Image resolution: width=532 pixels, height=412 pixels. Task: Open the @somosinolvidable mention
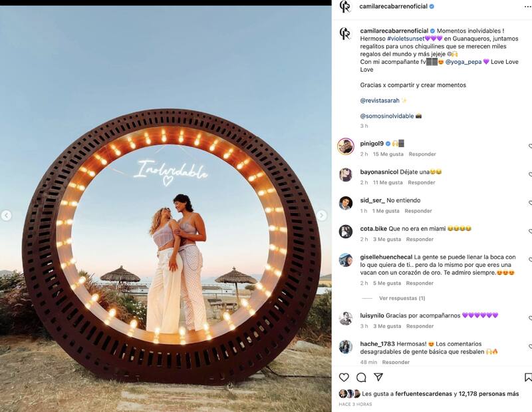(386, 116)
